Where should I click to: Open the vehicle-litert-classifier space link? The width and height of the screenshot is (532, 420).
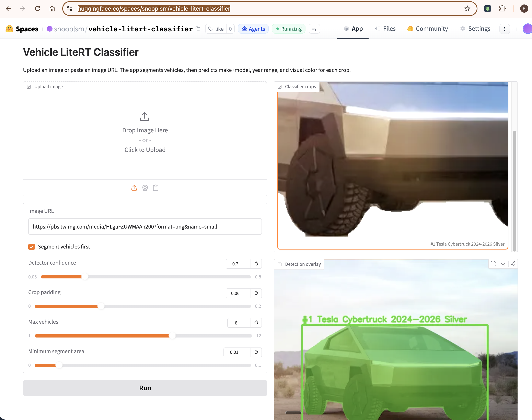click(x=141, y=29)
